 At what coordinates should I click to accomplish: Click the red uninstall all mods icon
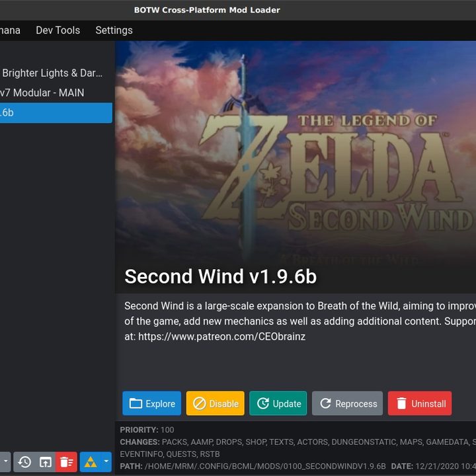coord(66,462)
